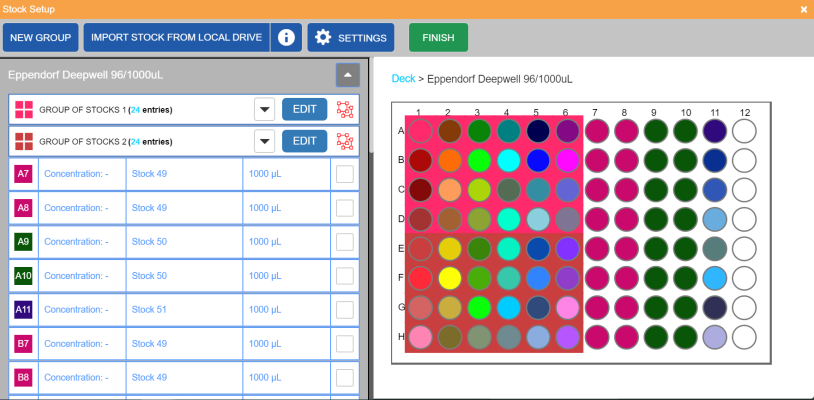
Task: Click the New Group button
Action: click(x=40, y=38)
